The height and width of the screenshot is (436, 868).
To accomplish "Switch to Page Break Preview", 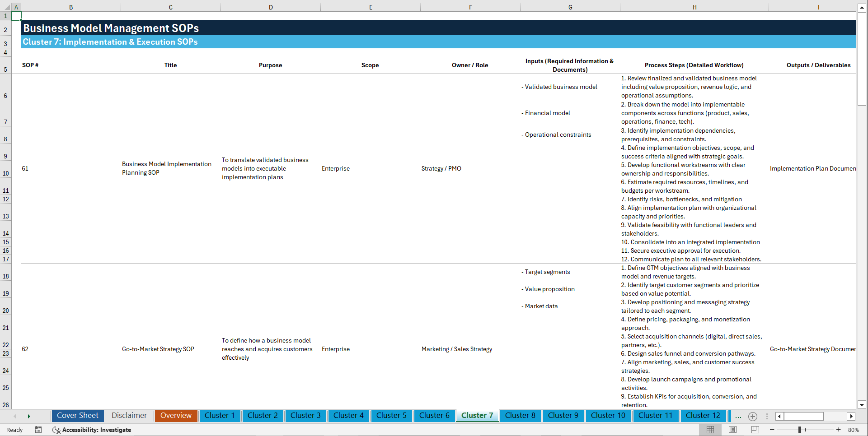I will (x=755, y=430).
